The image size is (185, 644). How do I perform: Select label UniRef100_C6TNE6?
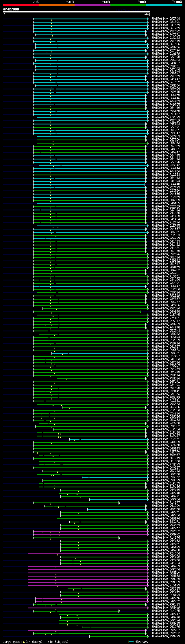click(166, 44)
